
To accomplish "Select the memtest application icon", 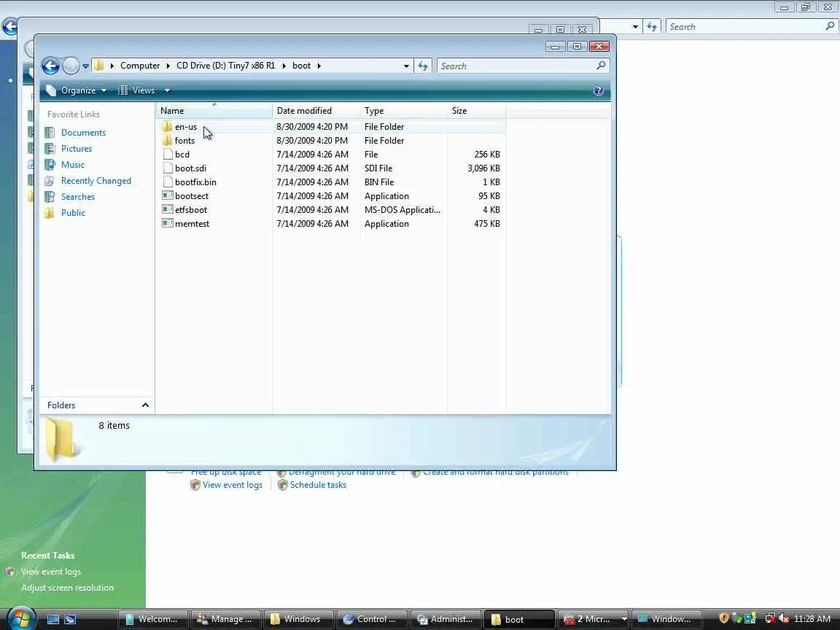I will pos(167,224).
